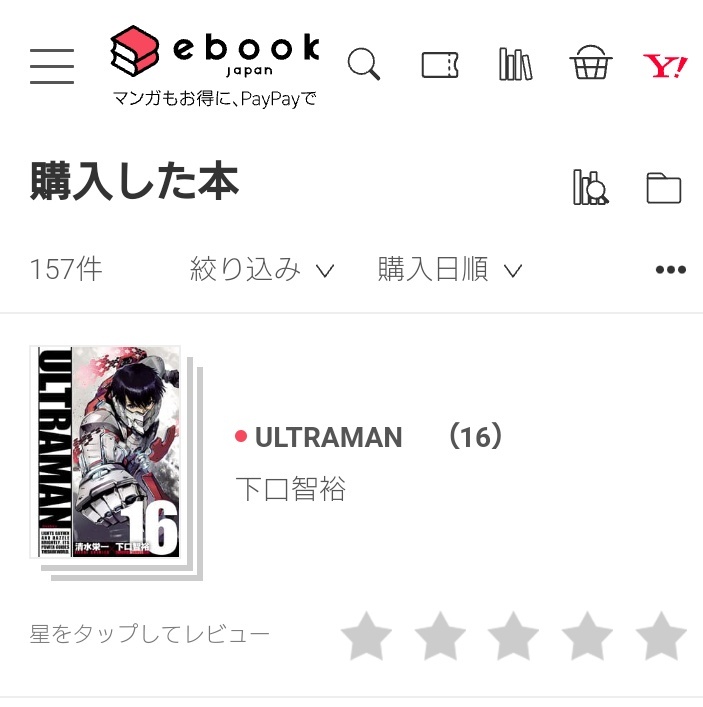This screenshot has height=707, width=703.
Task: Select the second review star
Action: click(440, 636)
